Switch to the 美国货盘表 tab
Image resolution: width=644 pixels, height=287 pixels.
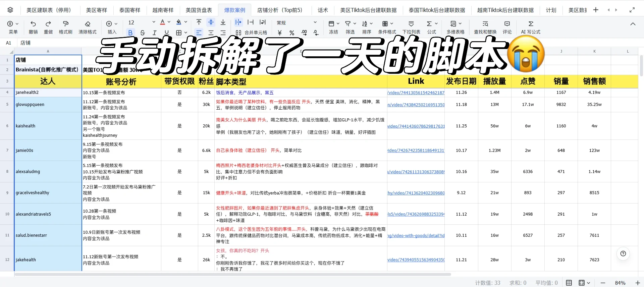(x=199, y=10)
